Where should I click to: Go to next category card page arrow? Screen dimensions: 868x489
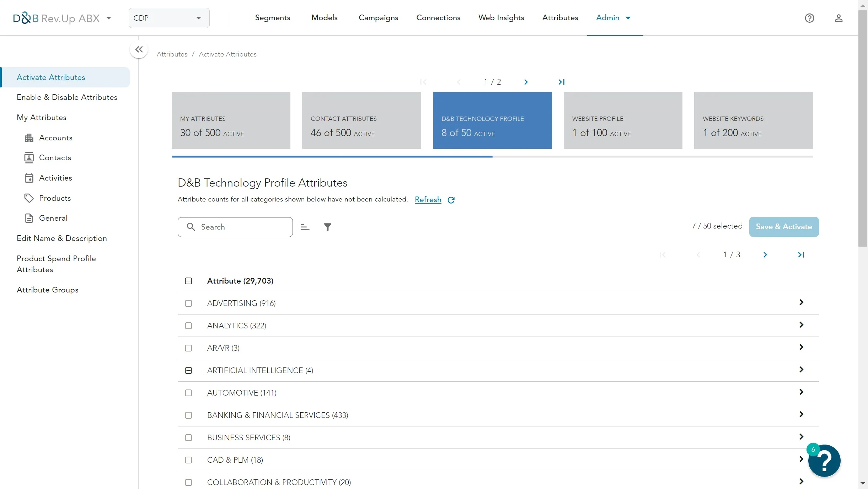[x=526, y=82]
